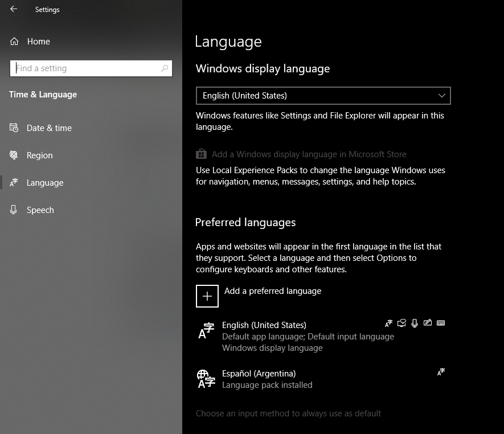Click the Date & time calendar icon

[x=14, y=128]
